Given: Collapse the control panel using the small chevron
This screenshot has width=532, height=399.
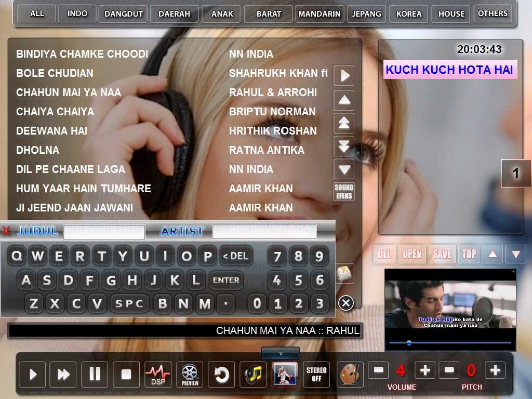Looking at the screenshot, I should click(280, 353).
